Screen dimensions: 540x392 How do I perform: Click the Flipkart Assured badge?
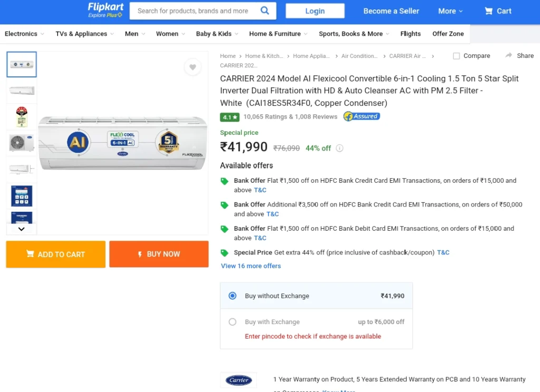(362, 116)
